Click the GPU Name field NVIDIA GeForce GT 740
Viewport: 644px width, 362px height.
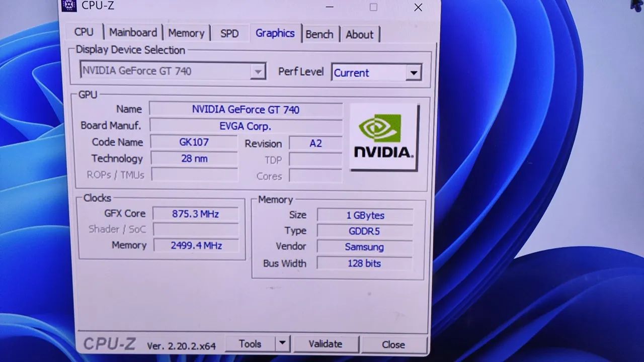246,110
